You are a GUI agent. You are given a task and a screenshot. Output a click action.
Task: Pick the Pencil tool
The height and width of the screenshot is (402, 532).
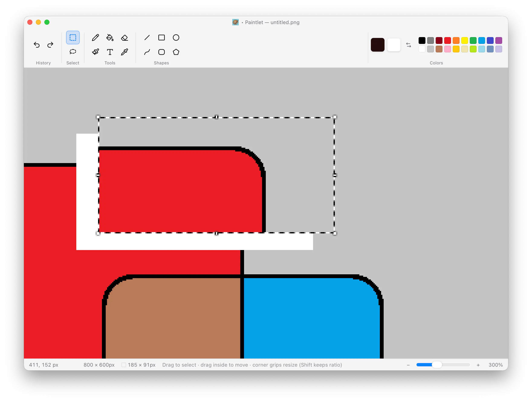(x=95, y=38)
